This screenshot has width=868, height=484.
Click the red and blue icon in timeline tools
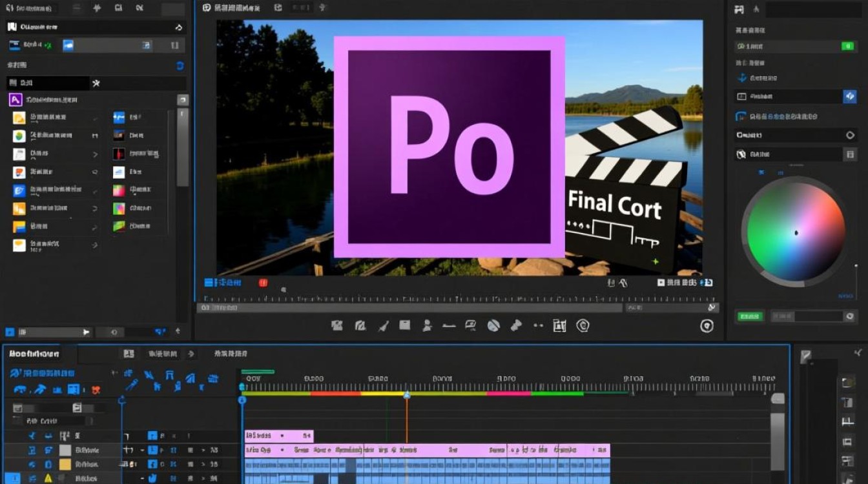tap(96, 390)
